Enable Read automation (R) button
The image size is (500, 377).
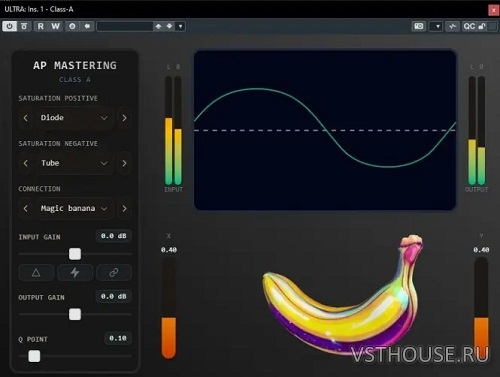tap(41, 26)
